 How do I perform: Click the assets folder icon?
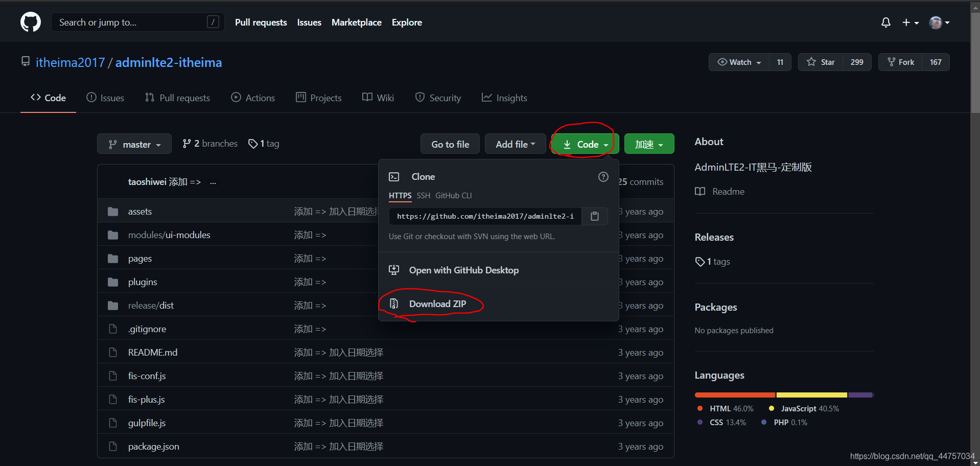[x=113, y=212]
